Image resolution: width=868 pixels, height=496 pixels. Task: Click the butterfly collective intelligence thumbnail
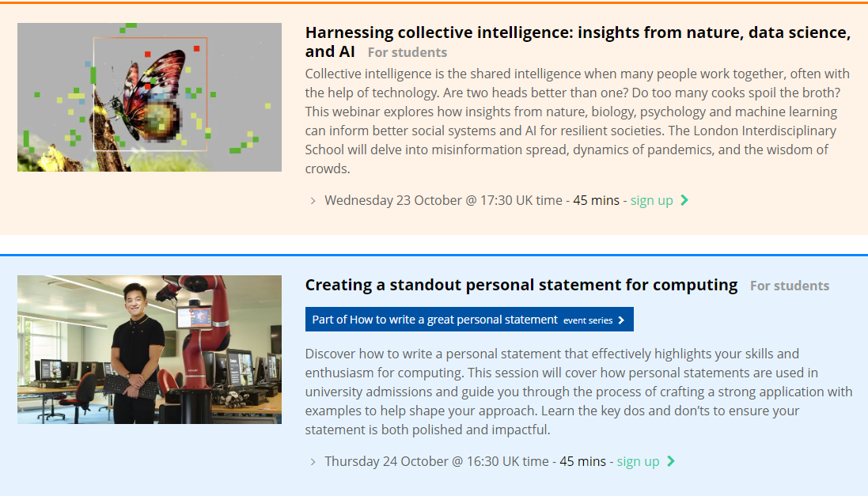[x=150, y=97]
